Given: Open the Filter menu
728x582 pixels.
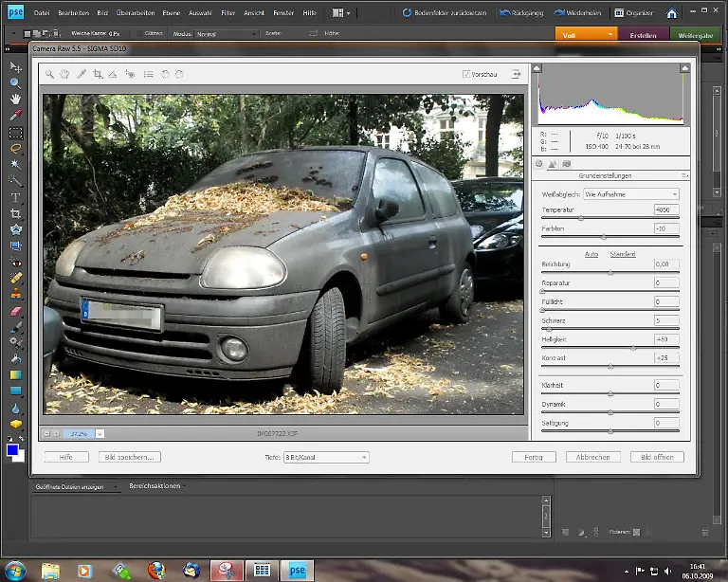Looking at the screenshot, I should point(227,14).
